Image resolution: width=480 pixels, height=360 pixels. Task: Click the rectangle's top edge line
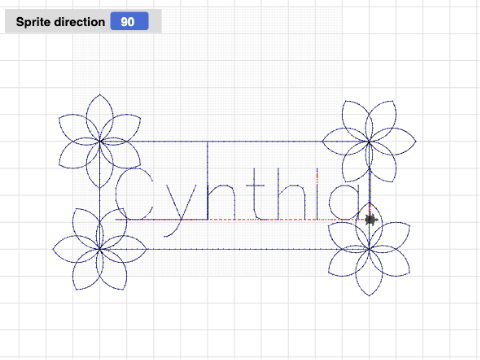tap(234, 141)
